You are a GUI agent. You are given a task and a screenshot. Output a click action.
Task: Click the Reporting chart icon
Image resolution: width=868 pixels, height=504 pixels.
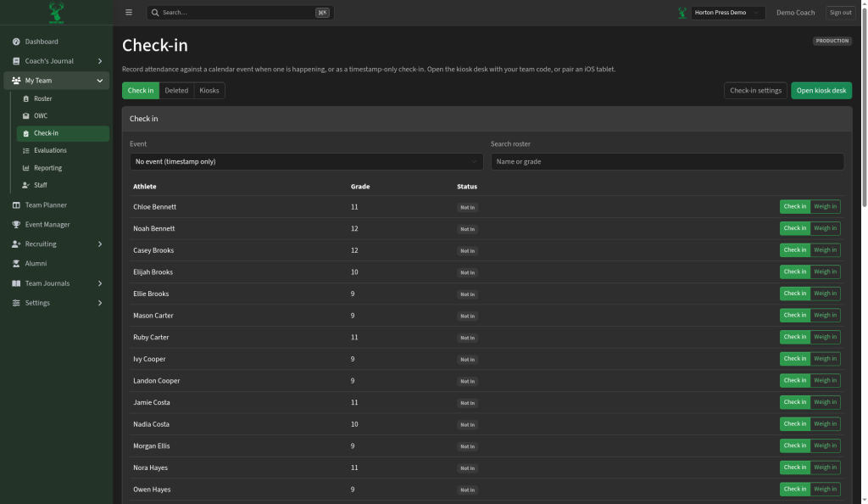point(26,168)
